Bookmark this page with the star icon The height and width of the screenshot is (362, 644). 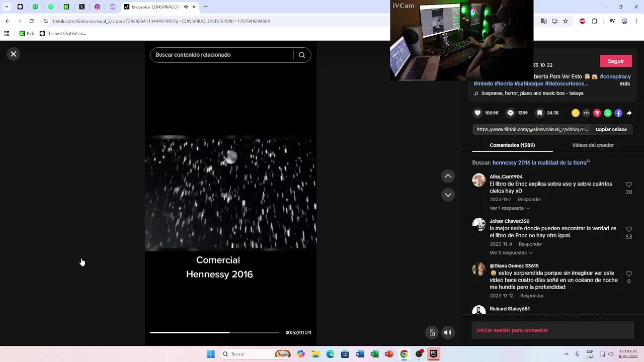point(566,21)
